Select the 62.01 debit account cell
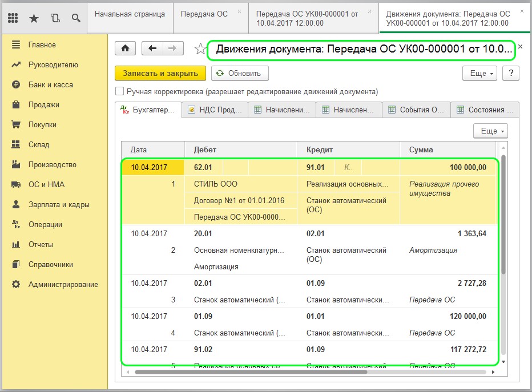This screenshot has width=532, height=392. (x=203, y=168)
